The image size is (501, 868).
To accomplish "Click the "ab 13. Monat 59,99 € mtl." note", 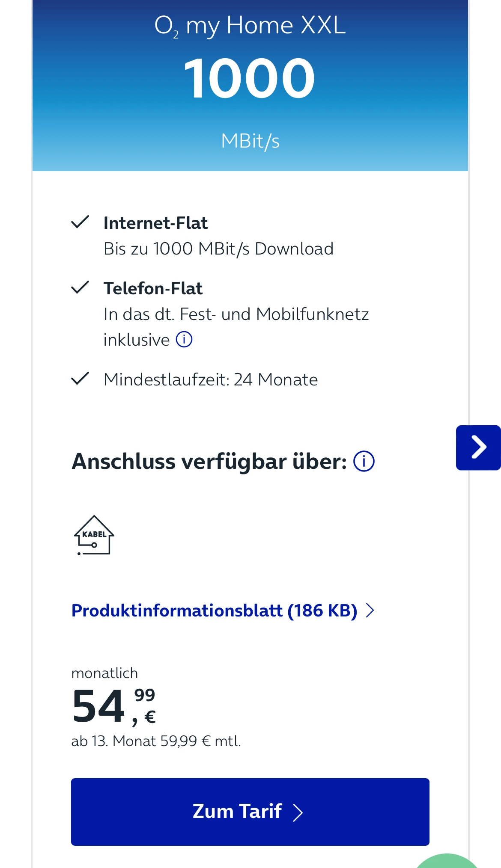I will pos(156,741).
